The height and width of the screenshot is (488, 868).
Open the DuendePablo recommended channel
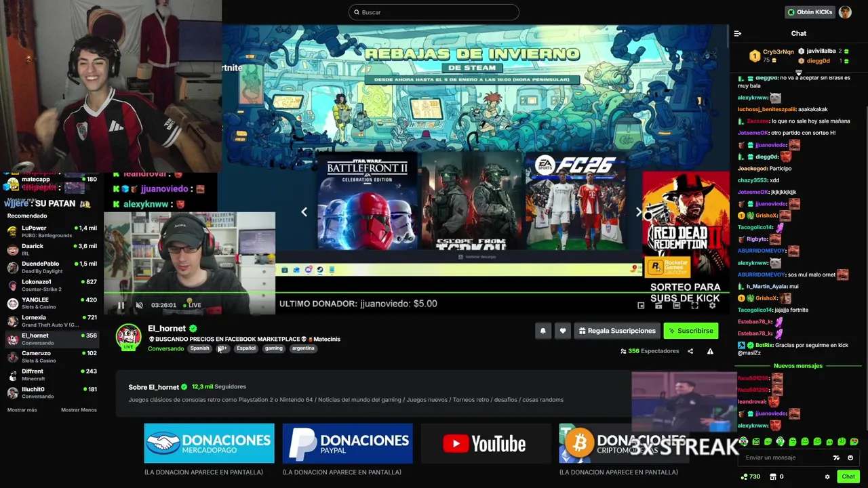[x=52, y=267]
